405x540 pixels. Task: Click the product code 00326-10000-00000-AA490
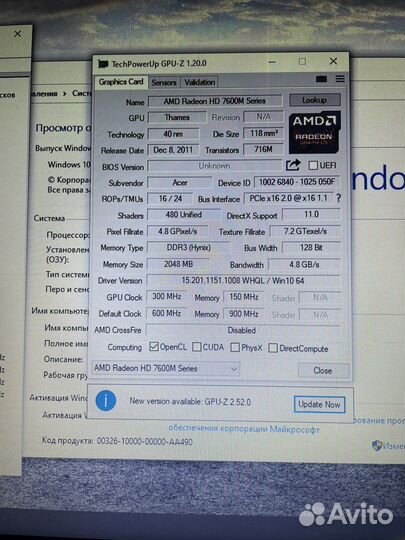(145, 442)
